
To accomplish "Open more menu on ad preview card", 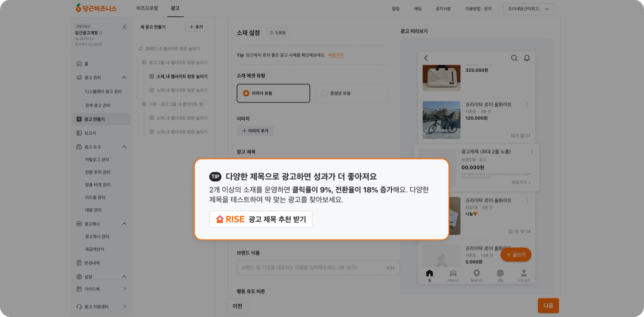I will click(532, 152).
